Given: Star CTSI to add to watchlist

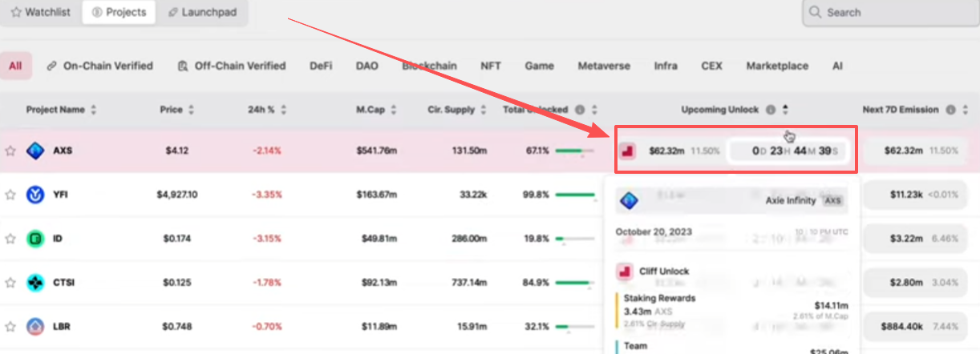Looking at the screenshot, I should click(x=10, y=283).
